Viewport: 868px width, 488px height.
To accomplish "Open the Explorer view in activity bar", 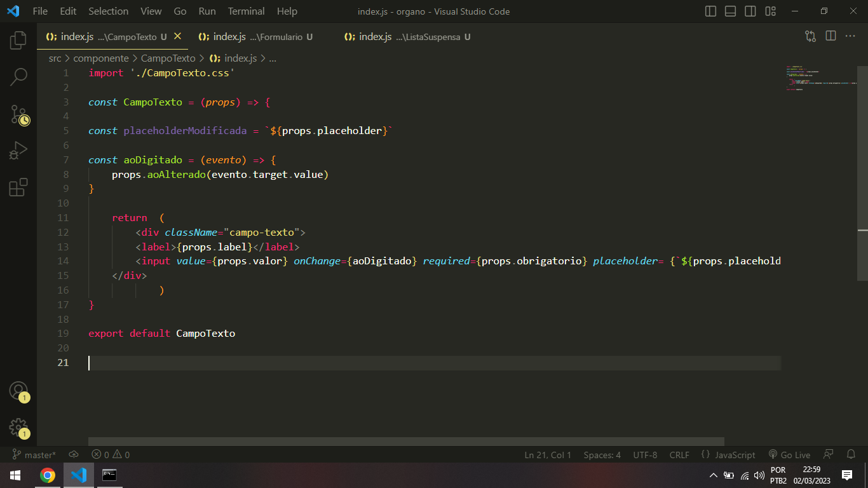I will click(18, 40).
